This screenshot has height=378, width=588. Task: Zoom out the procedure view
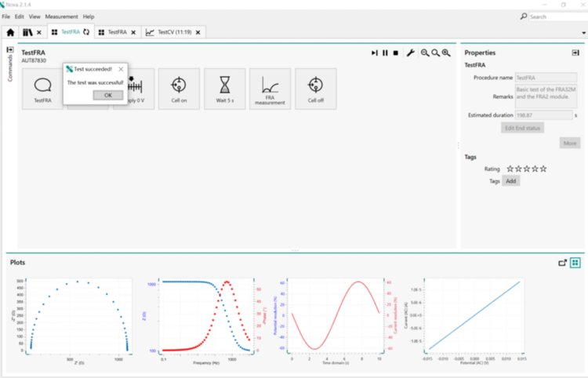(x=425, y=53)
